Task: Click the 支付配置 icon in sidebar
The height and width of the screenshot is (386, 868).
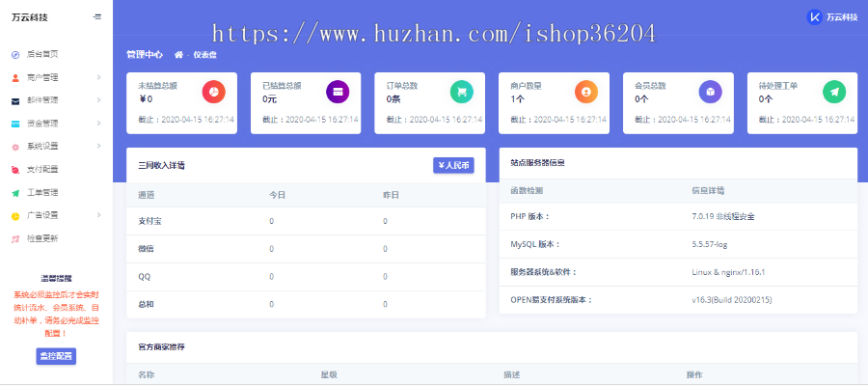Action: click(x=15, y=170)
